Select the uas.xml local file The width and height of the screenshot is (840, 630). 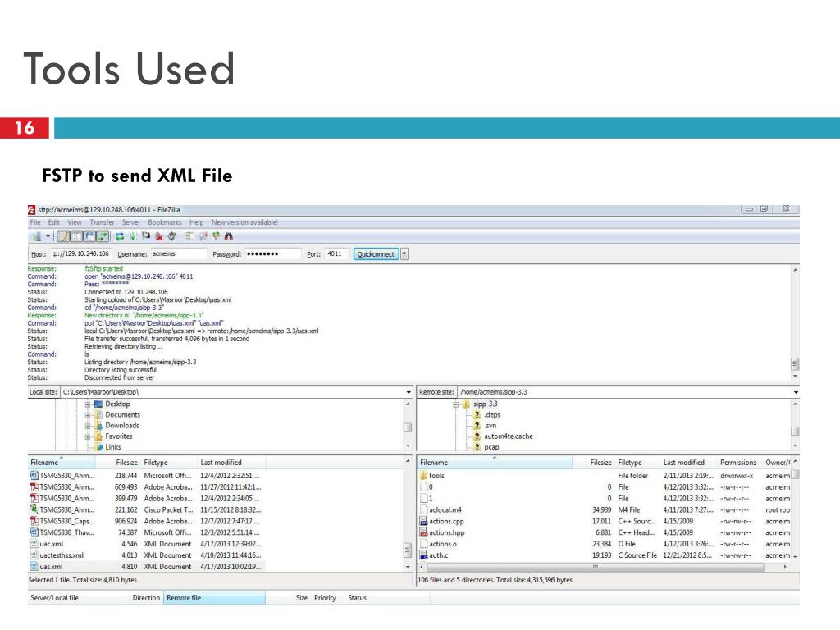click(x=144, y=566)
